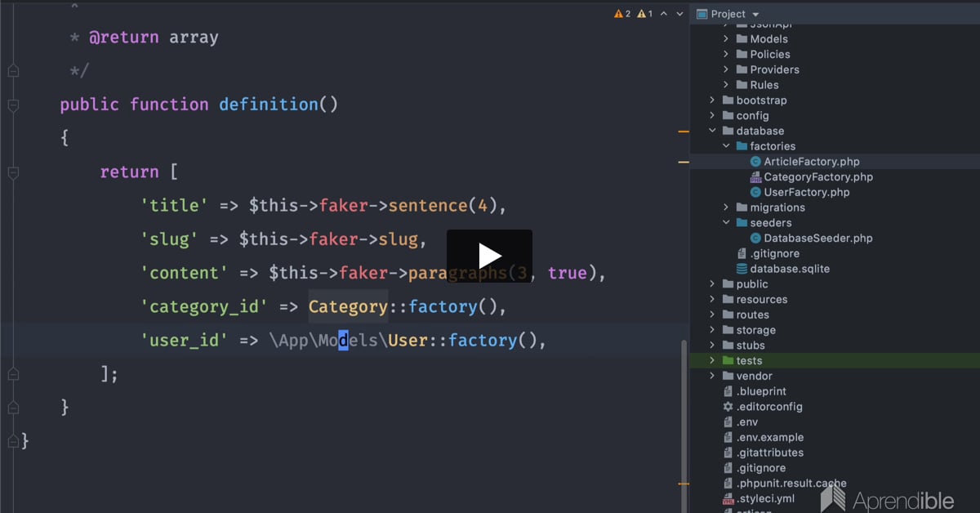980x513 pixels.
Task: Expand the Providers folder
Action: pyautogui.click(x=726, y=69)
